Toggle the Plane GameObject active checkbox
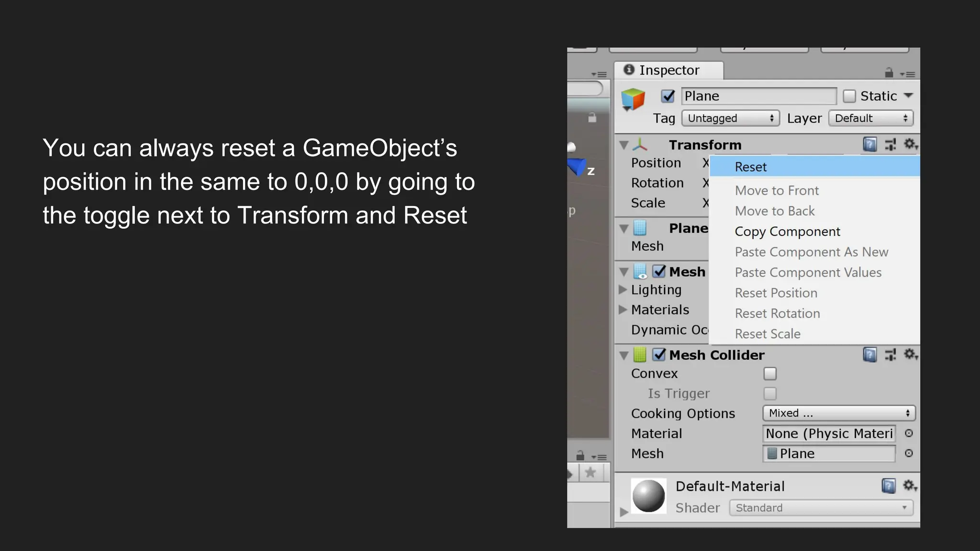Viewport: 980px width, 551px height. pos(668,96)
